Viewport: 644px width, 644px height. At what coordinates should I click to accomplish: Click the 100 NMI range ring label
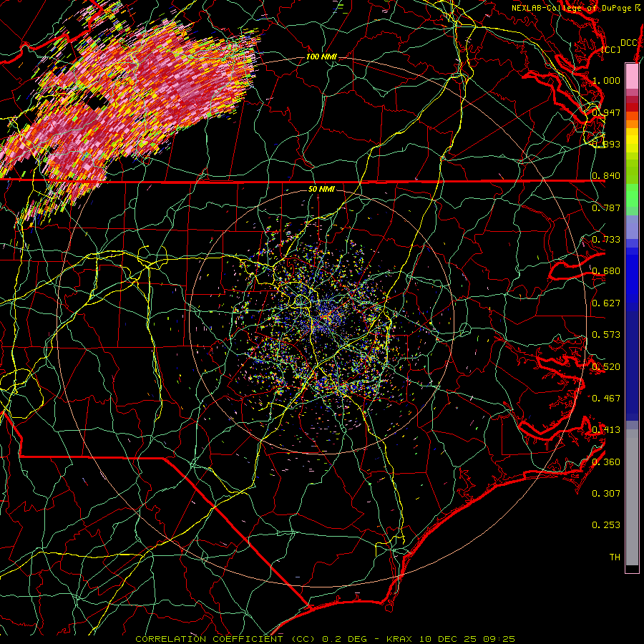coord(321,57)
